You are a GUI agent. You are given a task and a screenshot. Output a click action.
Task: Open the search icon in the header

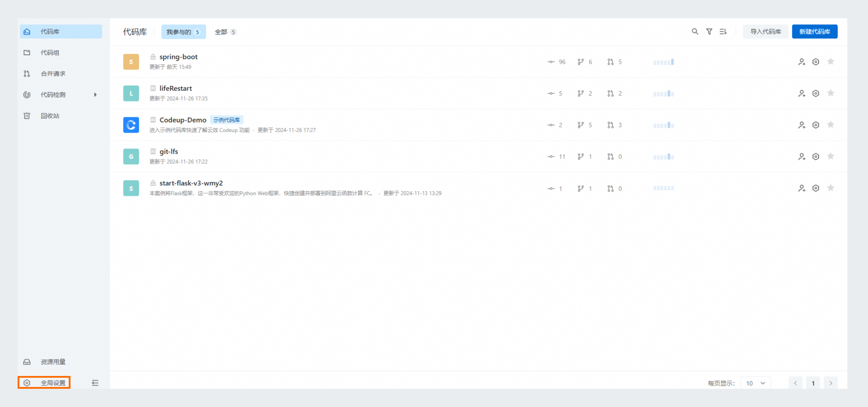[695, 32]
